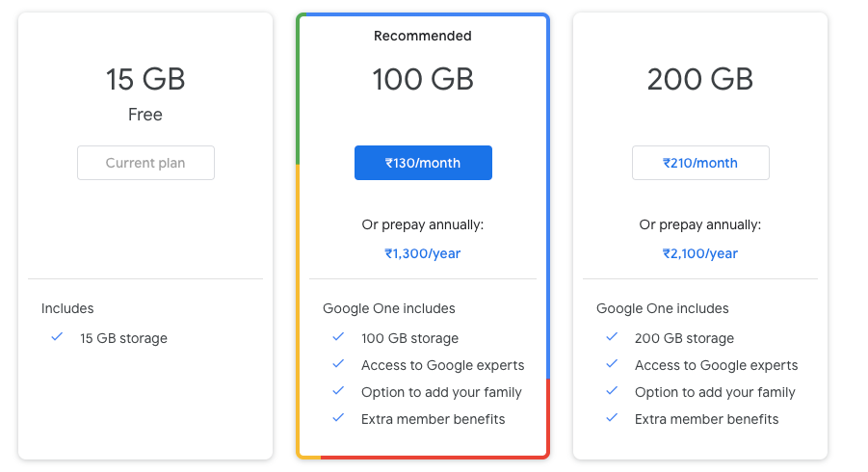
Task: Click checkmark for Access to Google experts in 100 GB plan
Action: [x=338, y=364]
